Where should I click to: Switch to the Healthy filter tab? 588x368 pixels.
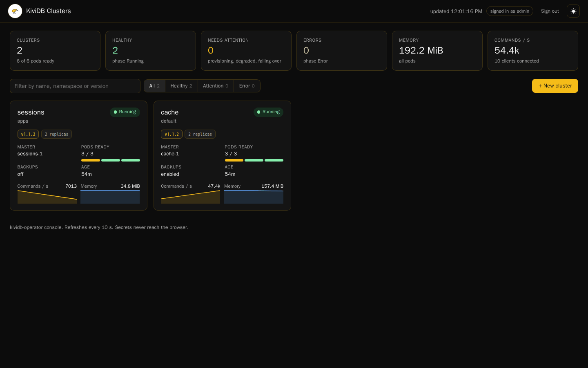(x=181, y=86)
